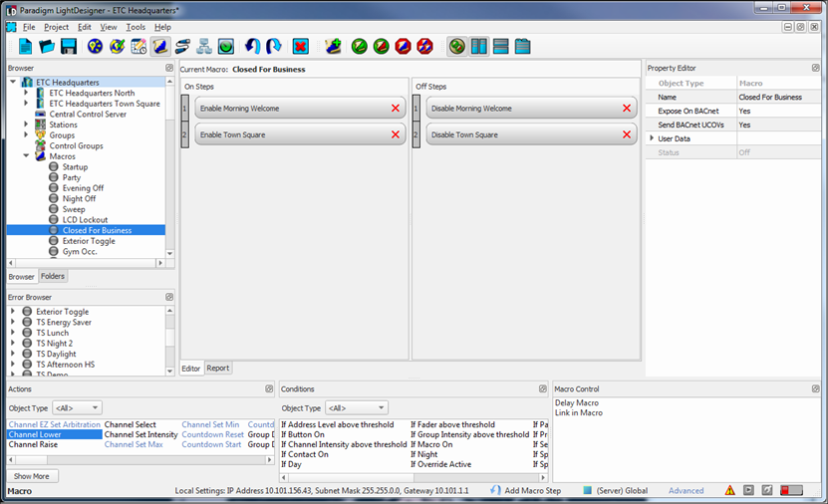Open the calendar with pencil toolbar icon

[138, 47]
